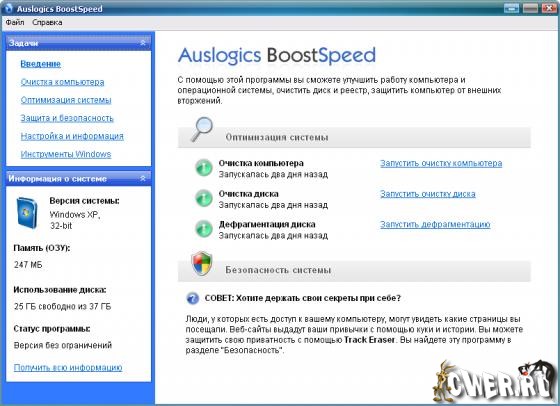Screen dimensions: 560x406
Task: Open Настройка и информация section
Action: coord(72,136)
